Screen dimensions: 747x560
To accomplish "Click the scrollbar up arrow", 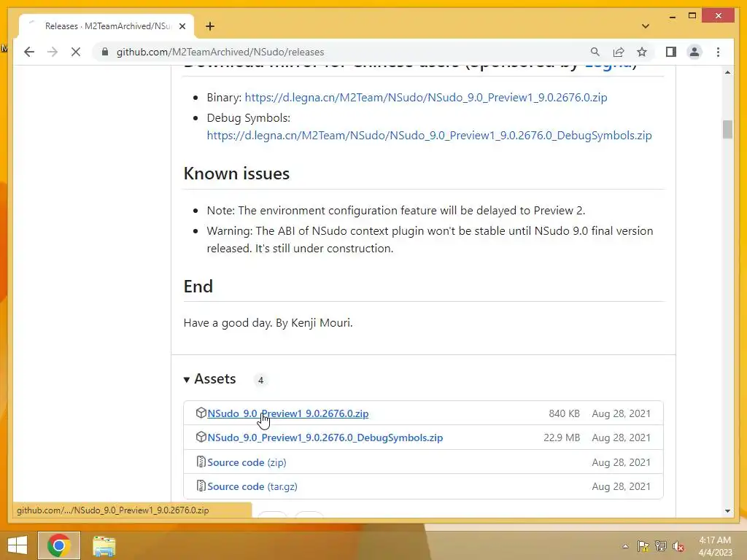I will click(x=727, y=72).
